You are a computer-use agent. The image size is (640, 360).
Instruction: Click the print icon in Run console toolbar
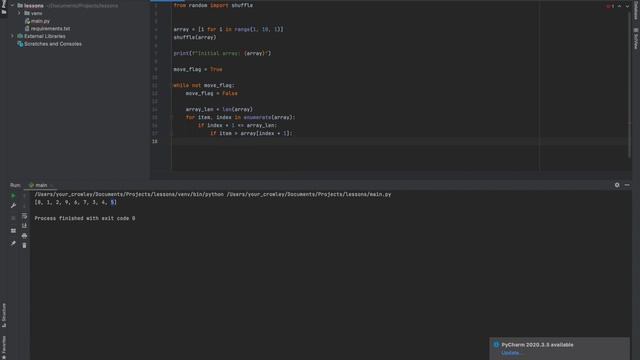[24, 236]
